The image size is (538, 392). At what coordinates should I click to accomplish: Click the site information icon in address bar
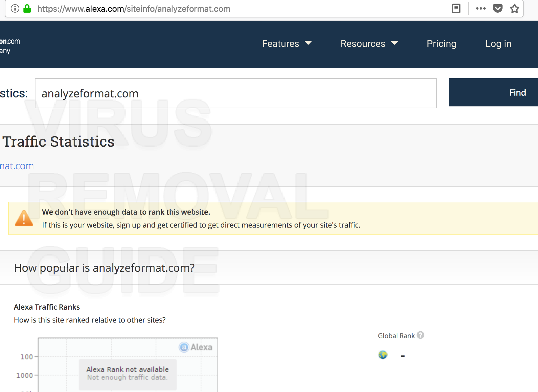pos(15,8)
